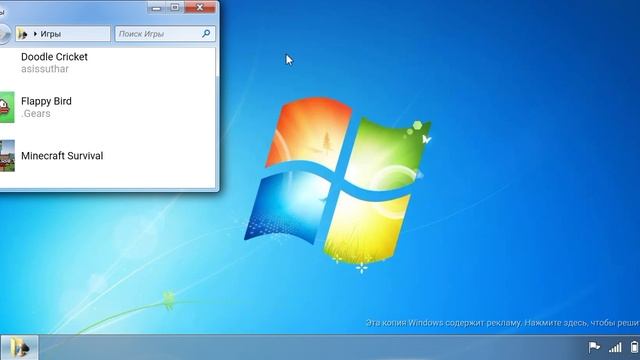The image size is (640, 360).
Task: Open the Games folder taskbar icon
Action: (19, 347)
